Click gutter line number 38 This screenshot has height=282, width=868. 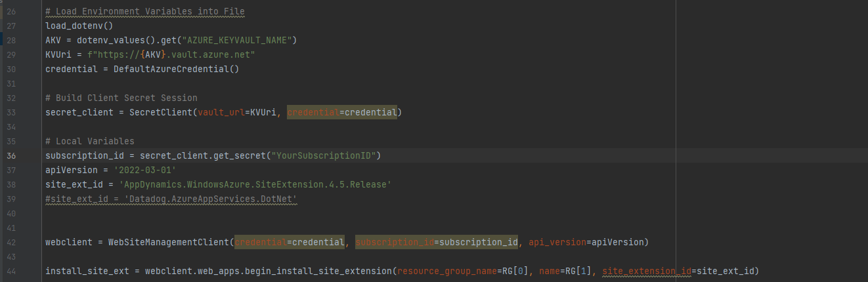pyautogui.click(x=11, y=184)
